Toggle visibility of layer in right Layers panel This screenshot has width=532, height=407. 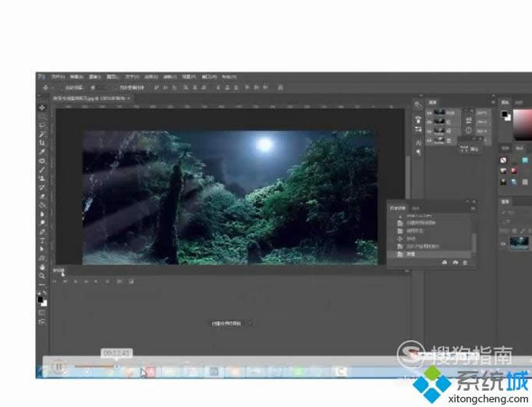503,243
